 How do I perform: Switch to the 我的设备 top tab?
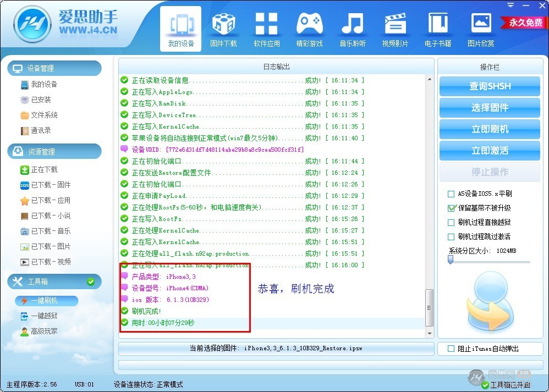click(181, 27)
